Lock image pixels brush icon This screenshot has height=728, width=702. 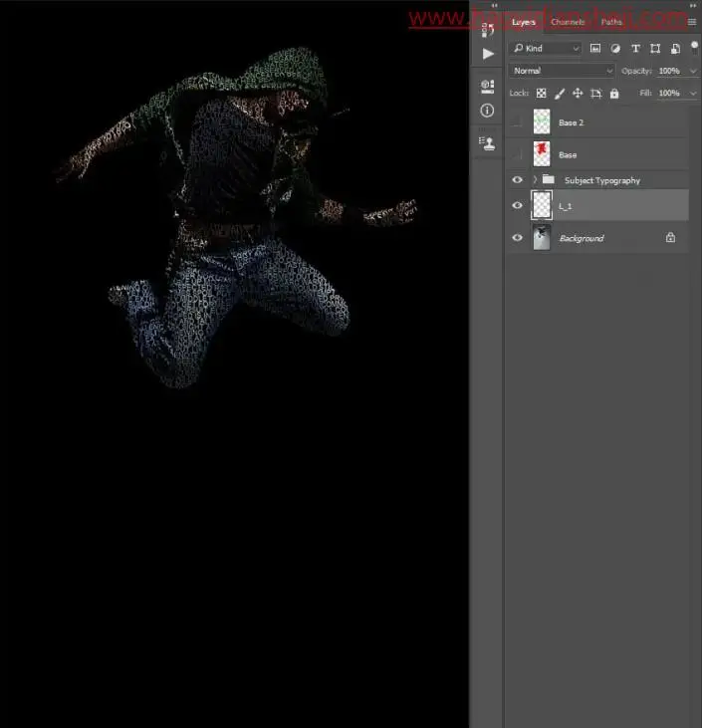(x=560, y=94)
